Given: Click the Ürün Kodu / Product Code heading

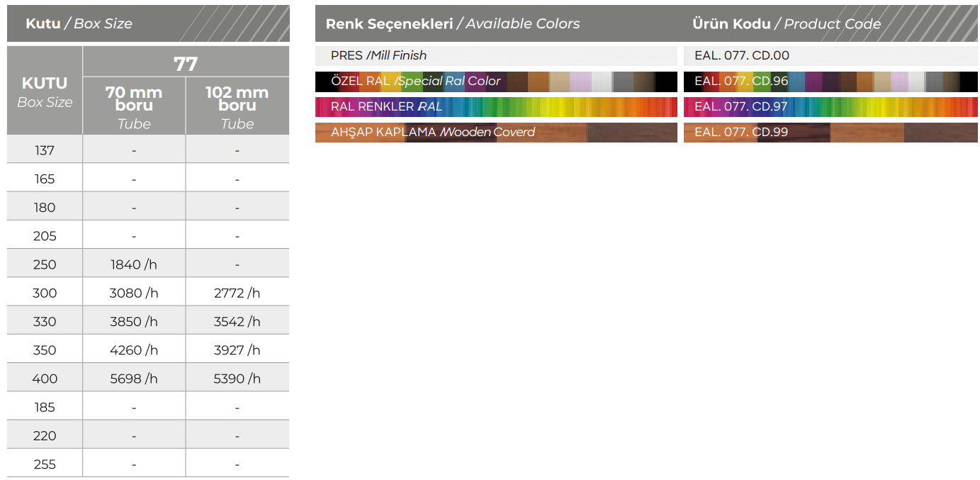Looking at the screenshot, I should click(x=786, y=23).
